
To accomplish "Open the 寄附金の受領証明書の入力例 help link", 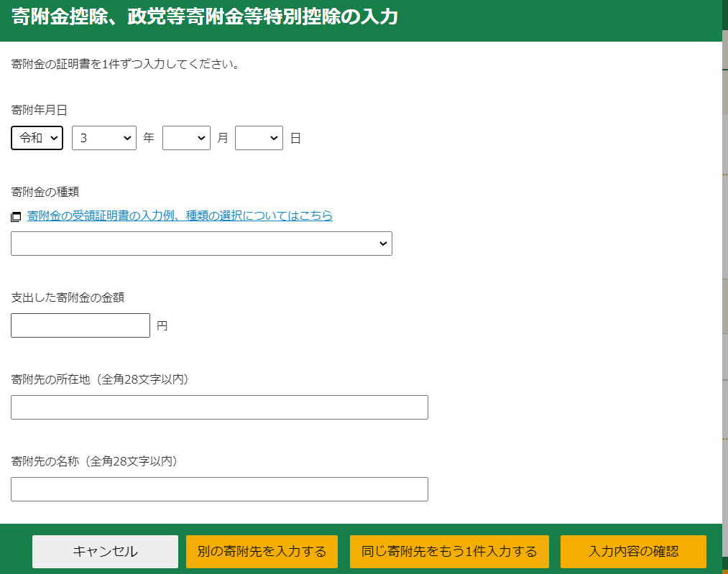I will point(180,216).
